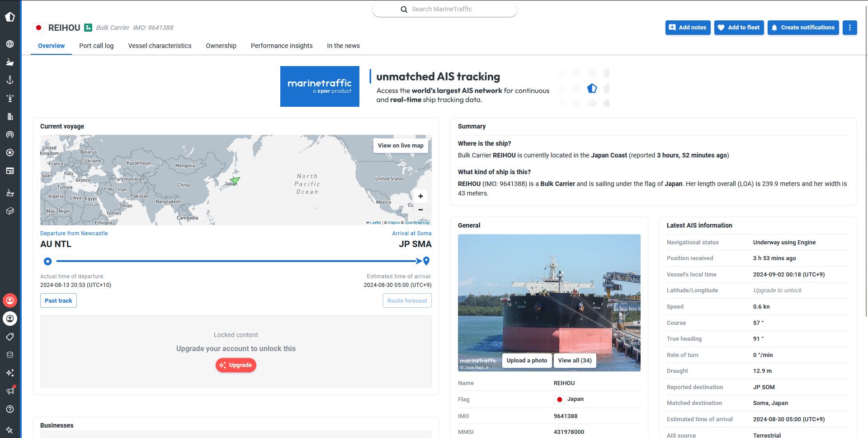The image size is (868, 438).
Task: Click the marinetraffic AIS tracking banner
Action: (x=445, y=86)
